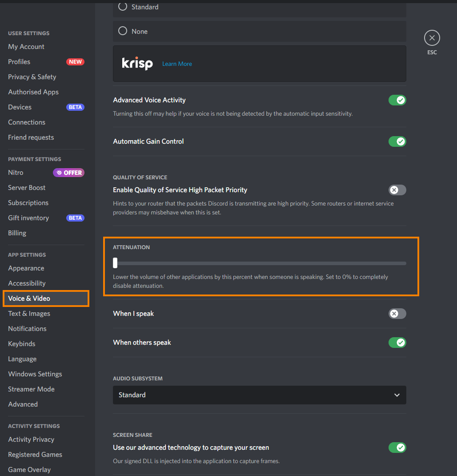Disable Advanced Voice Activity toggle
Screen dimensions: 457x476
[397, 100]
